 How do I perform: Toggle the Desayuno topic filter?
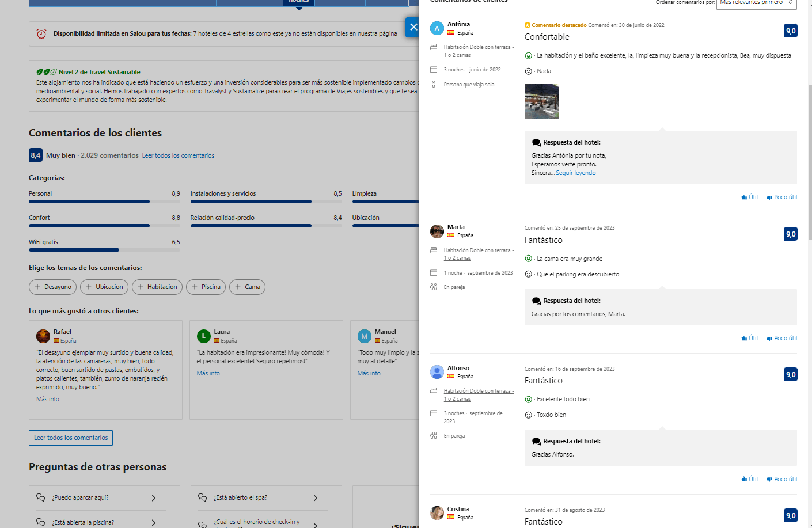(x=53, y=287)
